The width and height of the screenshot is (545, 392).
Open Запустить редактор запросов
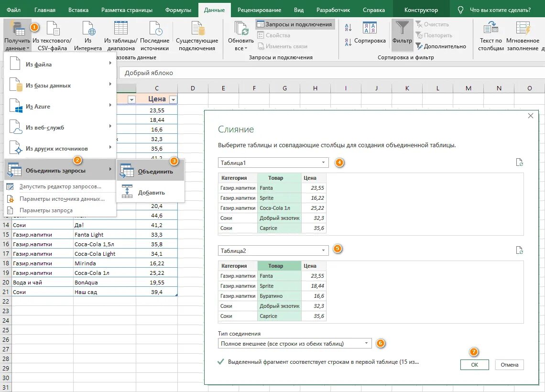60,186
